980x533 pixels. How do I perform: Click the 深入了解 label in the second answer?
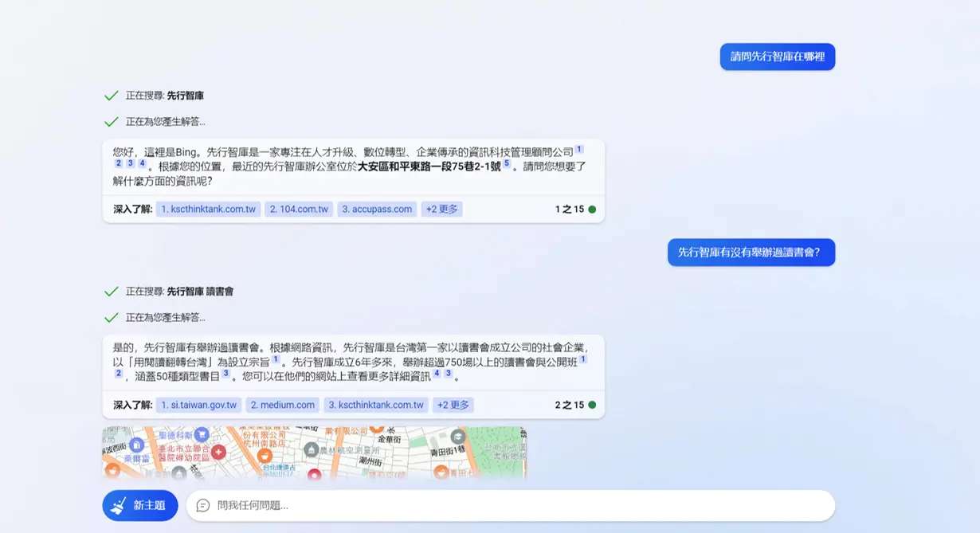coord(132,405)
